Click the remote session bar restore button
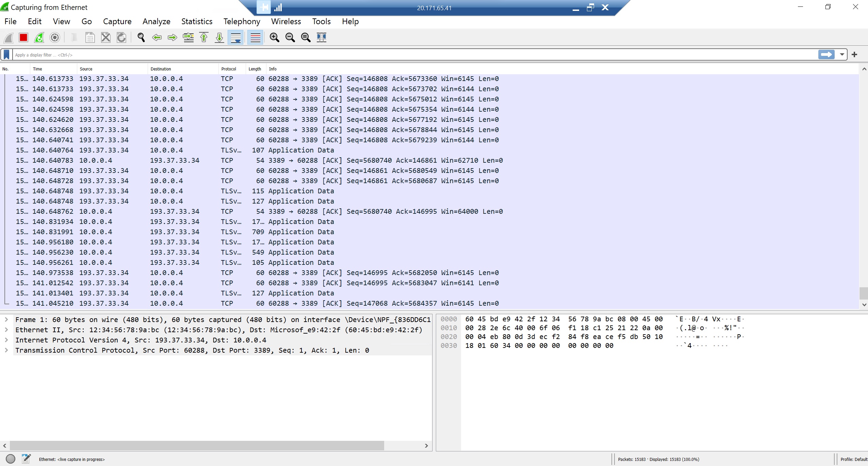Viewport: 868px width, 466px height. pos(590,7)
